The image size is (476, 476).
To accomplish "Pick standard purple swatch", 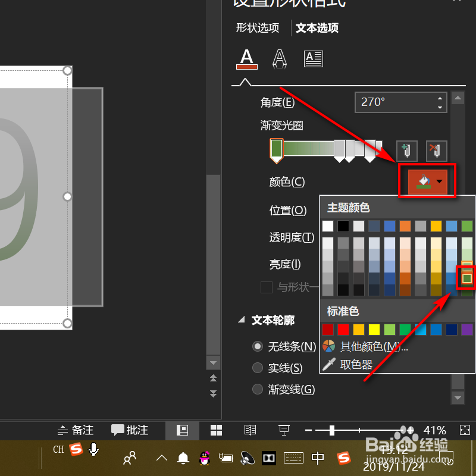I will [467, 330].
